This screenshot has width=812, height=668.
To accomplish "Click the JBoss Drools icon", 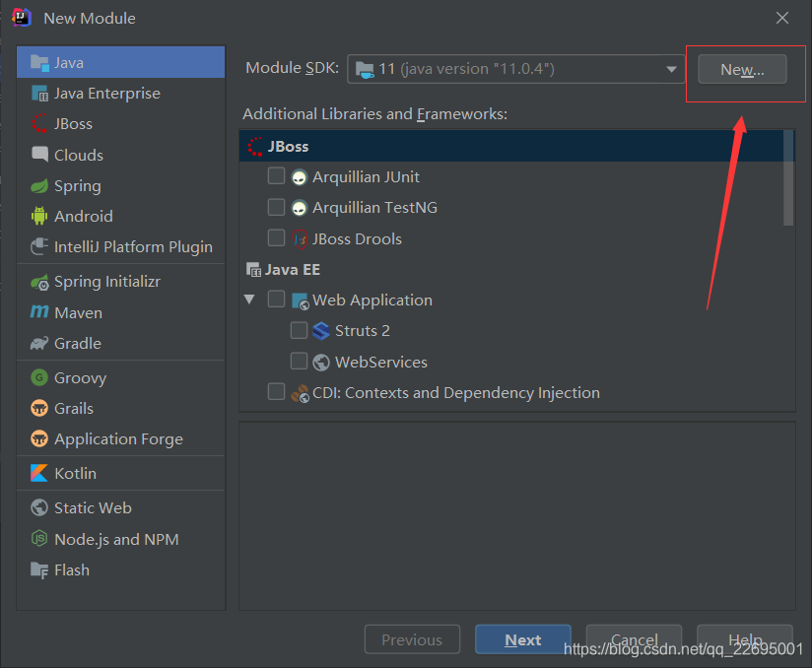I will (x=300, y=239).
